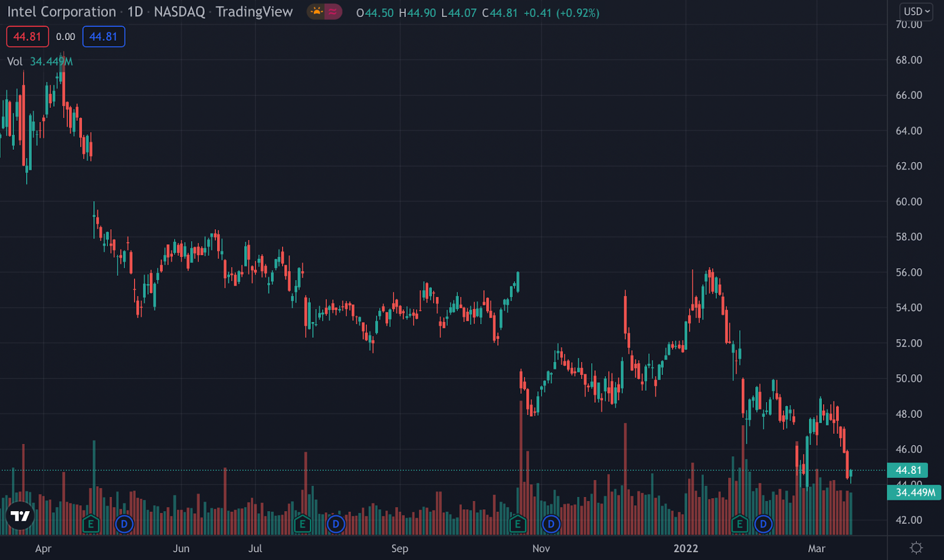The image size is (944, 560).
Task: Click the Jun label on time axis
Action: pyautogui.click(x=181, y=549)
